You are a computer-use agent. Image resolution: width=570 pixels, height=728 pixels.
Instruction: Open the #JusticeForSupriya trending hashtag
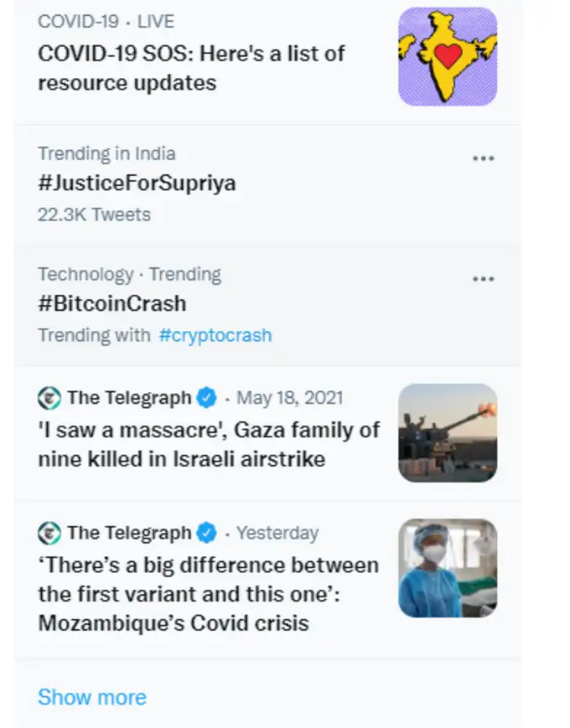click(137, 183)
